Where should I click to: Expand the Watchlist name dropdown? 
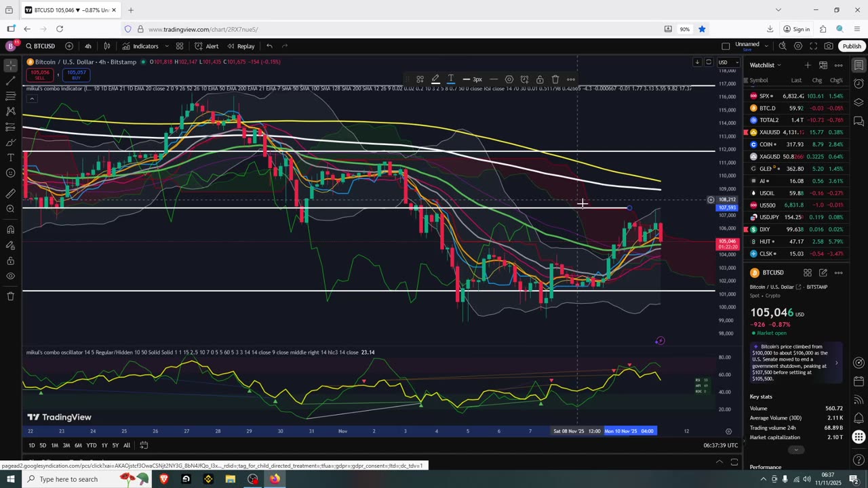coord(766,65)
